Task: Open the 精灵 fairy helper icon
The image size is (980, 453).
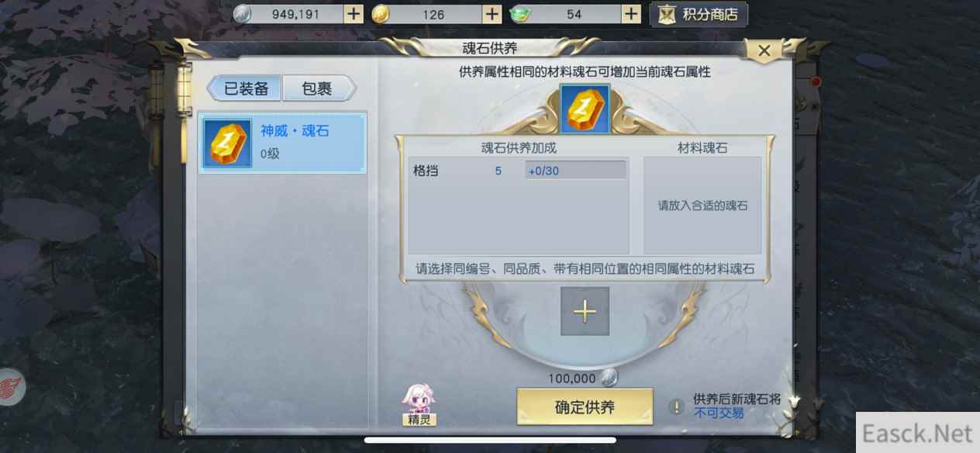Action: pyautogui.click(x=419, y=405)
